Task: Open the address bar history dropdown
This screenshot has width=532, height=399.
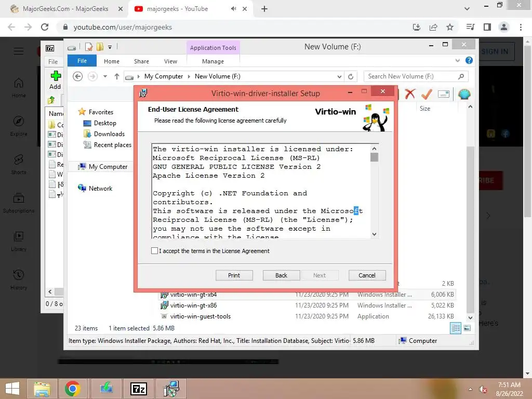Action: click(339, 77)
